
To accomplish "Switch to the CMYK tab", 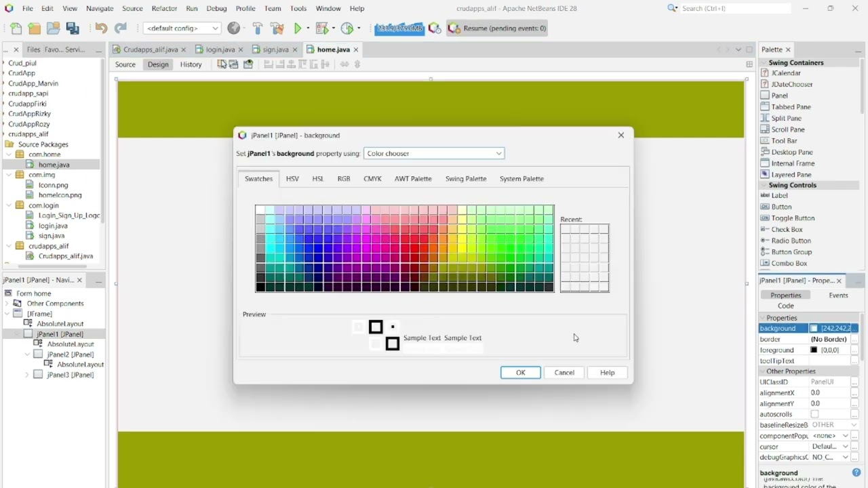I will pos(372,179).
